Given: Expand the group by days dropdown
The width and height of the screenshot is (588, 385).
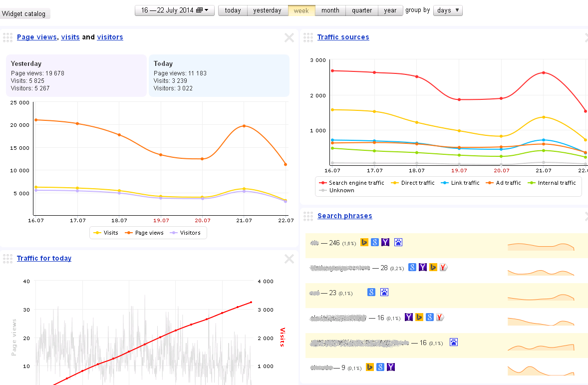Looking at the screenshot, I should 448,10.
